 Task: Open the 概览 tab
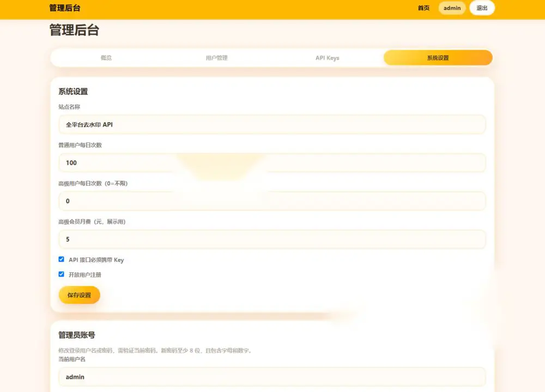[x=106, y=58]
